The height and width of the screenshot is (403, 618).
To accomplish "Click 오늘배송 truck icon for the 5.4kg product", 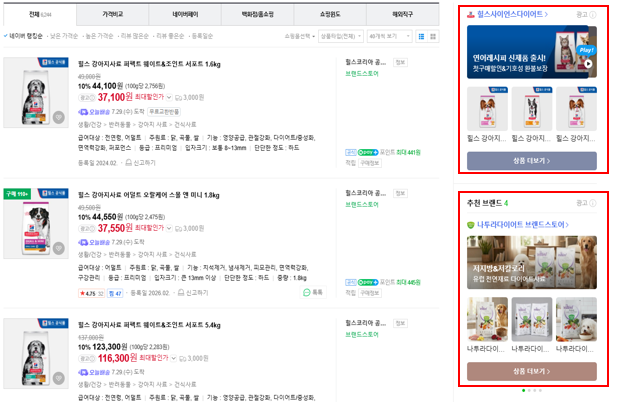I will pyautogui.click(x=83, y=372).
